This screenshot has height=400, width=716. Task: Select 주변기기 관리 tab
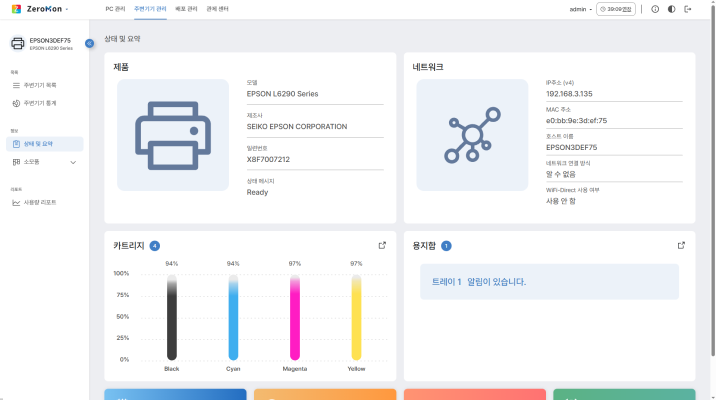150,9
